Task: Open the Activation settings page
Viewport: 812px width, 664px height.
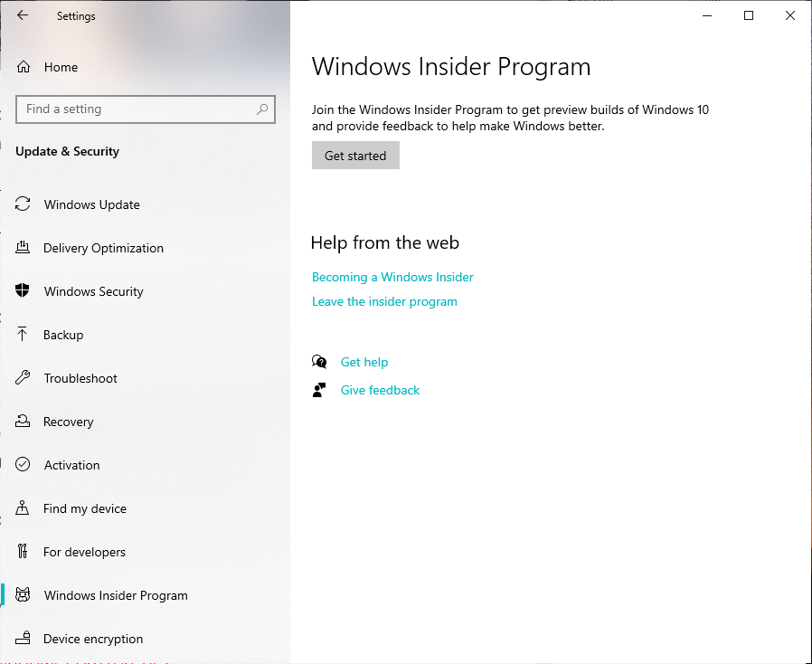Action: 71,465
